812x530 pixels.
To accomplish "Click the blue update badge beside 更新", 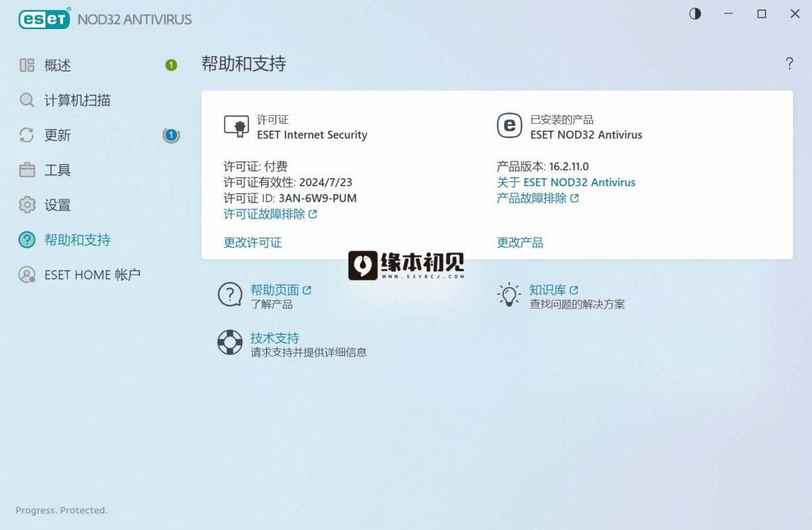I will tap(171, 135).
